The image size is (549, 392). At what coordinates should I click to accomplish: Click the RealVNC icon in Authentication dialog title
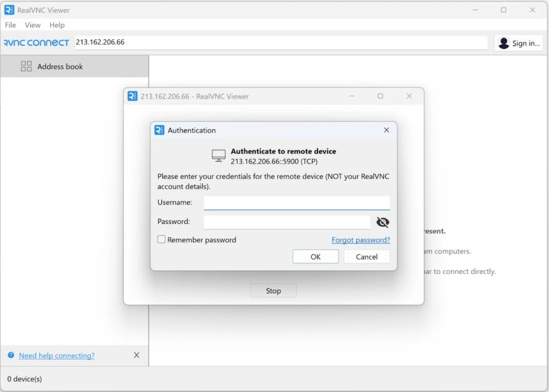click(x=159, y=130)
